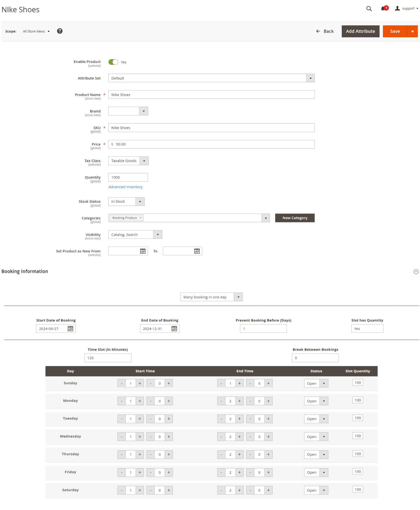The height and width of the screenshot is (510, 420).
Task: Click the orange Save button
Action: pyautogui.click(x=395, y=31)
